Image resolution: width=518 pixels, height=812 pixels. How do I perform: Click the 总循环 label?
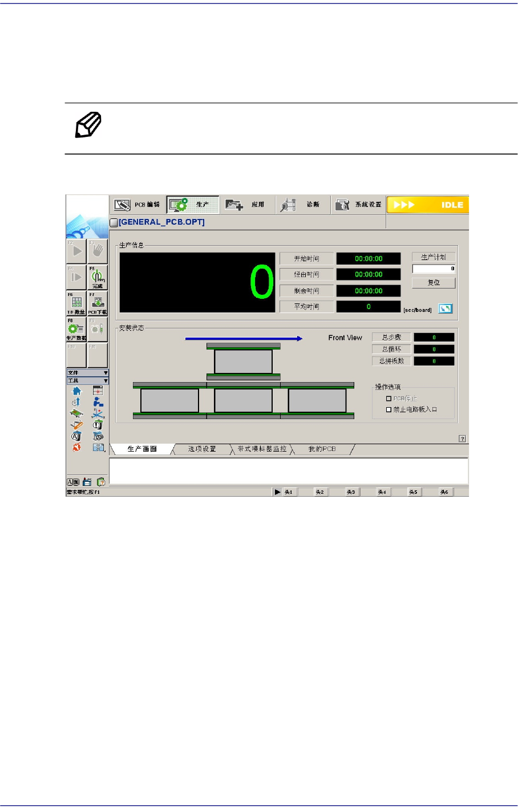click(391, 349)
